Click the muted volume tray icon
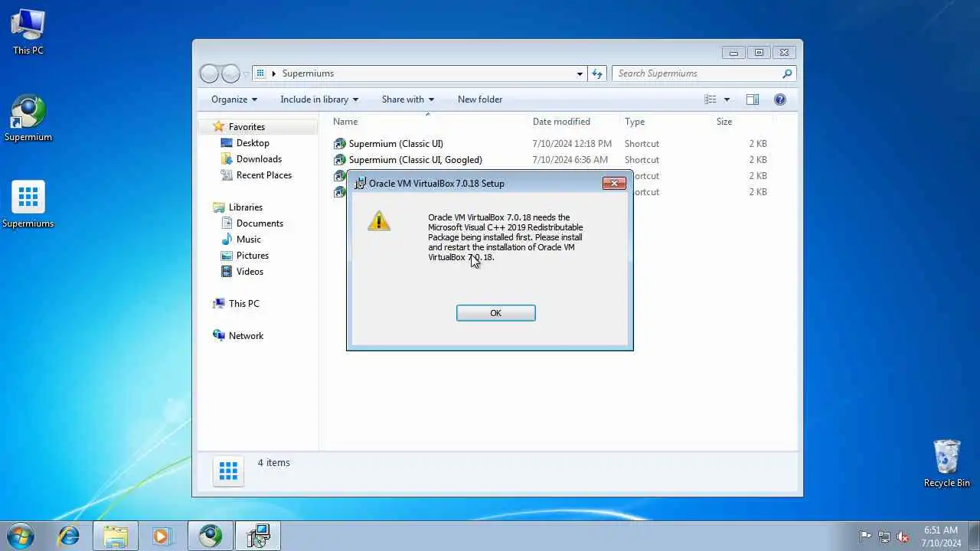This screenshot has width=980, height=551. click(903, 536)
